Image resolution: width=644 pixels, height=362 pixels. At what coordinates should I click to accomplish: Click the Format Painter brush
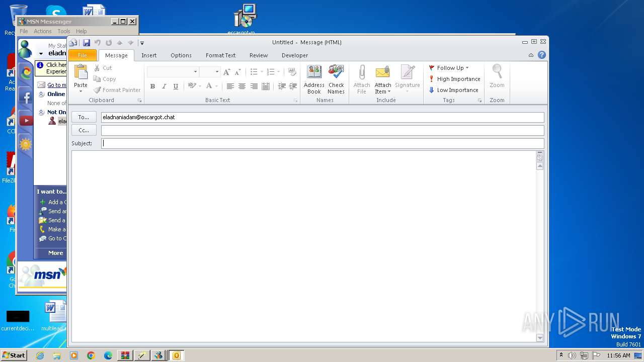click(x=97, y=90)
